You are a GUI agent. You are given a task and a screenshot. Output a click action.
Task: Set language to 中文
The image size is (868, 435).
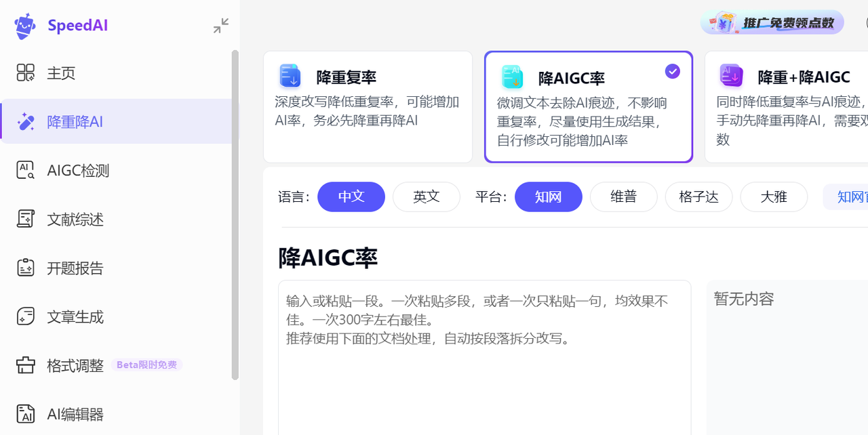pyautogui.click(x=351, y=197)
